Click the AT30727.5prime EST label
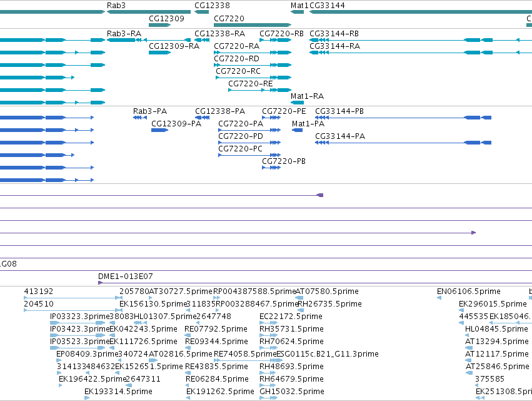Screen dimensions: 532x401 click(181, 292)
